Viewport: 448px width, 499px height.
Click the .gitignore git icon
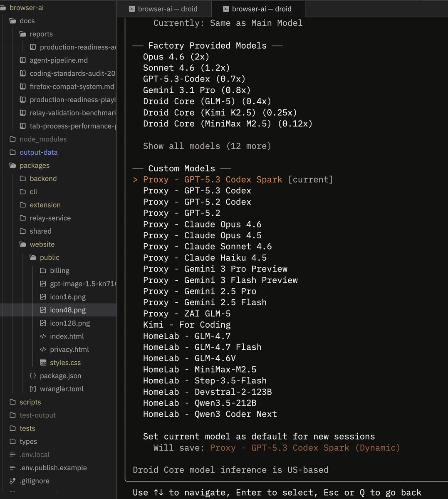click(x=12, y=481)
